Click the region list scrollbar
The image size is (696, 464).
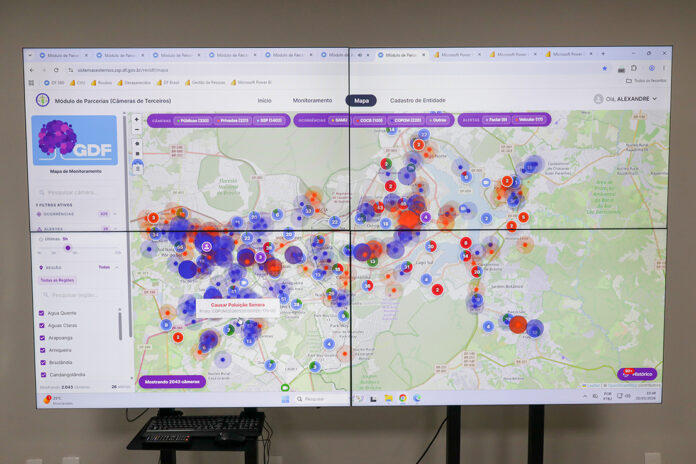120,325
